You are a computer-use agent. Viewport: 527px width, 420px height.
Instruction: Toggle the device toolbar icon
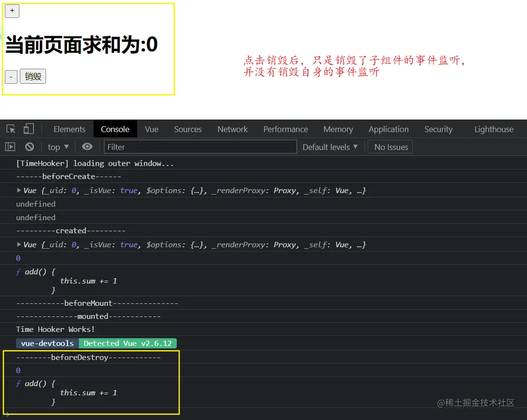pos(29,129)
